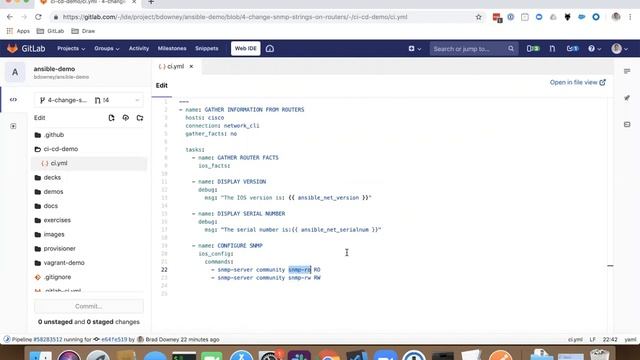Click the GitLab fox logo
This screenshot has height=360, width=640.
coord(12,49)
